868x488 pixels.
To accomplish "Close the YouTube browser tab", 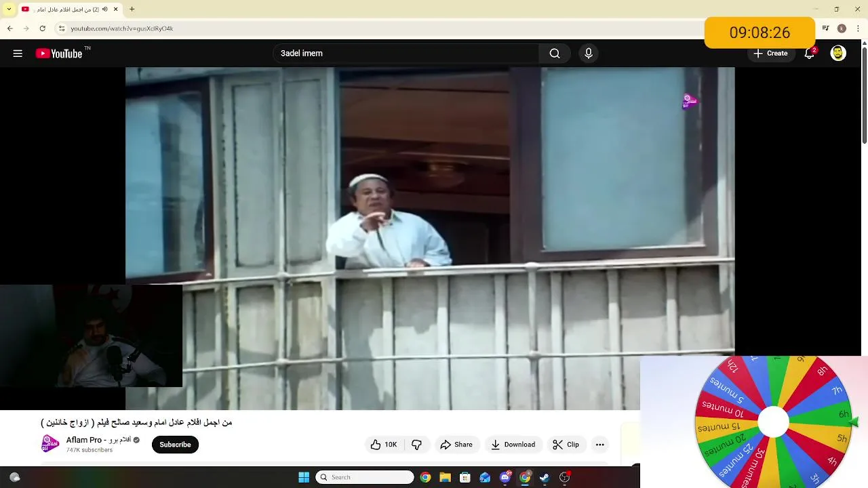I will click(x=116, y=9).
